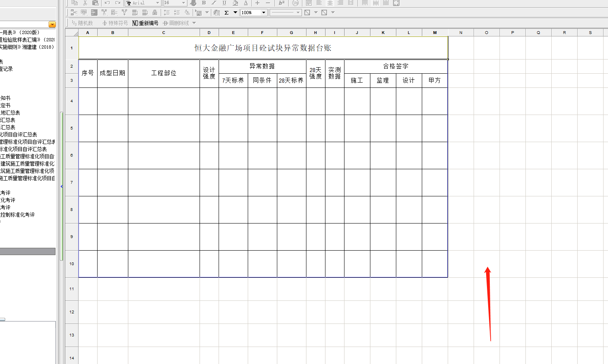608x364 pixels.
Task: Select tree item ending 查记录
Action: [x=6, y=69]
